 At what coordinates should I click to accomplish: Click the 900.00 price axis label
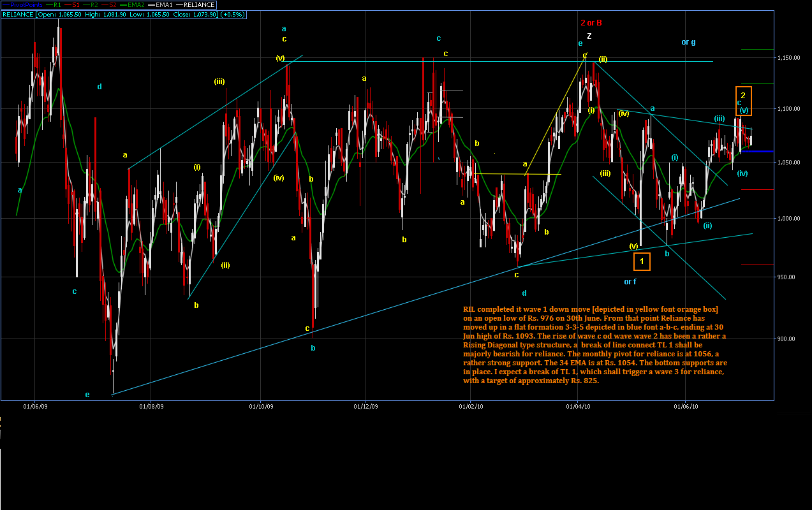point(786,339)
